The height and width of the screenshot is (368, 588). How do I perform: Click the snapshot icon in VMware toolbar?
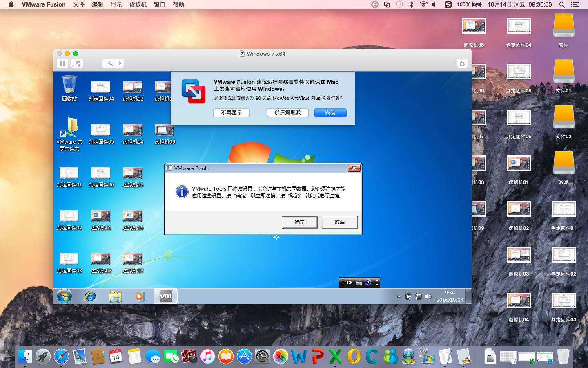(77, 63)
